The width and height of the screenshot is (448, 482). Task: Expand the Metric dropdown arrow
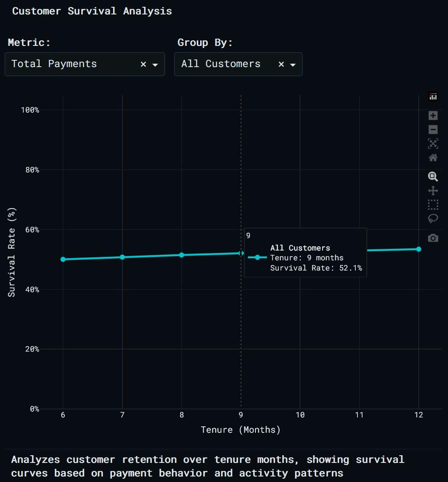coord(155,65)
